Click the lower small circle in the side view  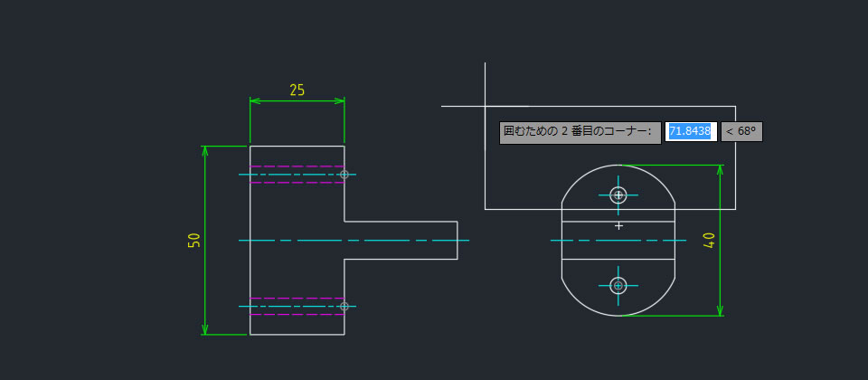click(x=344, y=307)
